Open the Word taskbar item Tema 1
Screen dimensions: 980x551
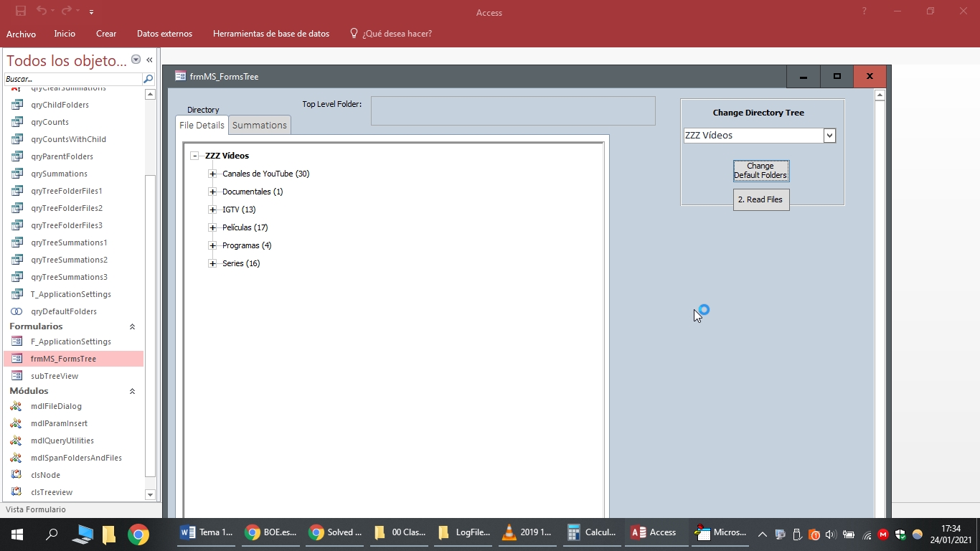pos(207,533)
